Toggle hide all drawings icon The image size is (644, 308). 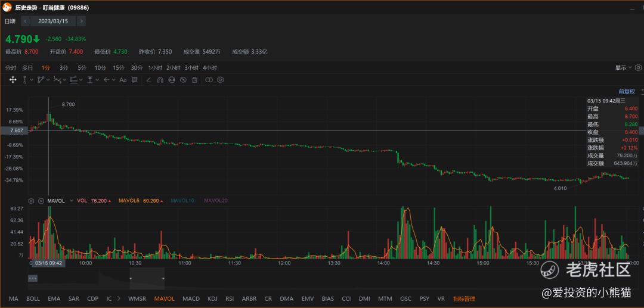[183, 80]
